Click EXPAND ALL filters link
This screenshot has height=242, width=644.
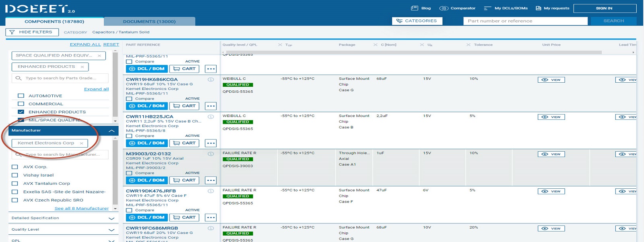point(85,45)
